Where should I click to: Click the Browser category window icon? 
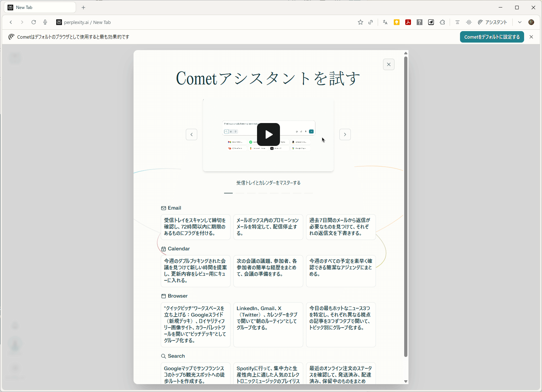164,296
